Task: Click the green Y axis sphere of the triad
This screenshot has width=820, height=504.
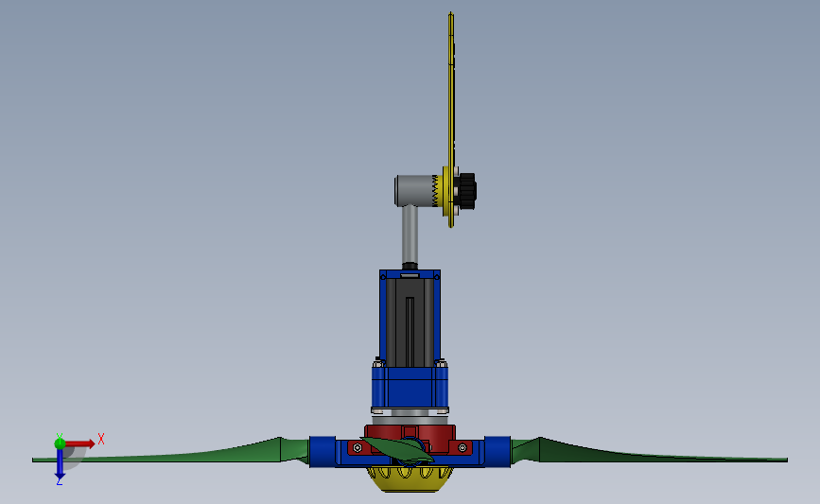Action: (60, 443)
